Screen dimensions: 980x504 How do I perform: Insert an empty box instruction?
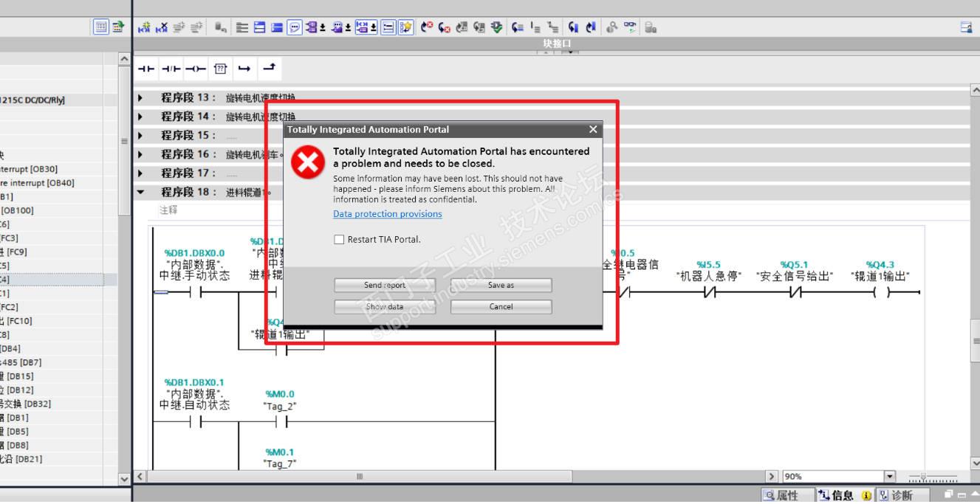(x=220, y=69)
